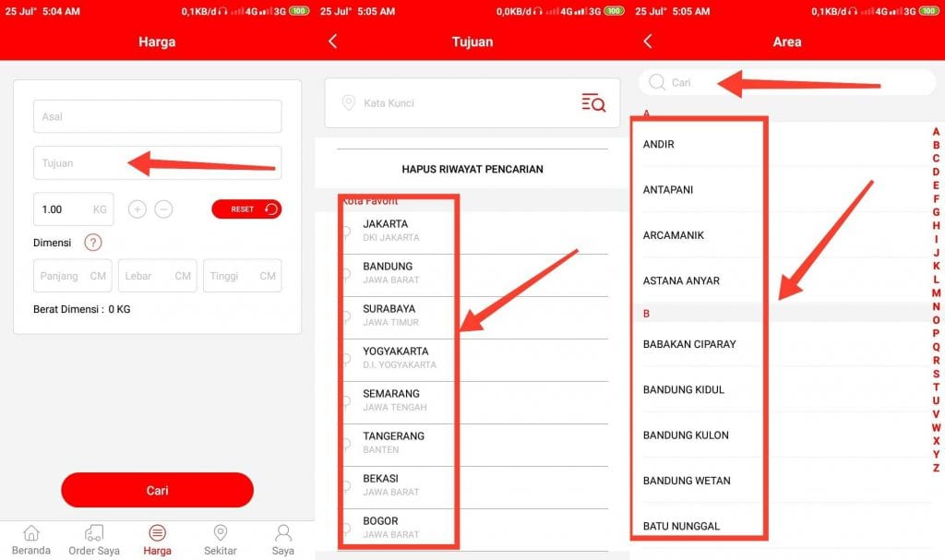Jump to letter C in the alphabet index
The image size is (945, 560).
coord(936,158)
